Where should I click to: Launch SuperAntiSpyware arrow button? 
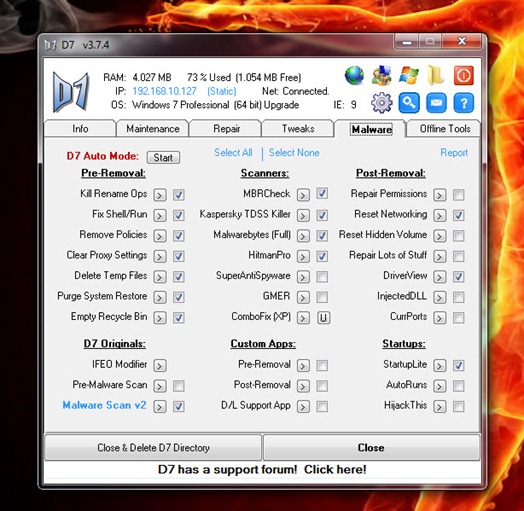click(303, 277)
